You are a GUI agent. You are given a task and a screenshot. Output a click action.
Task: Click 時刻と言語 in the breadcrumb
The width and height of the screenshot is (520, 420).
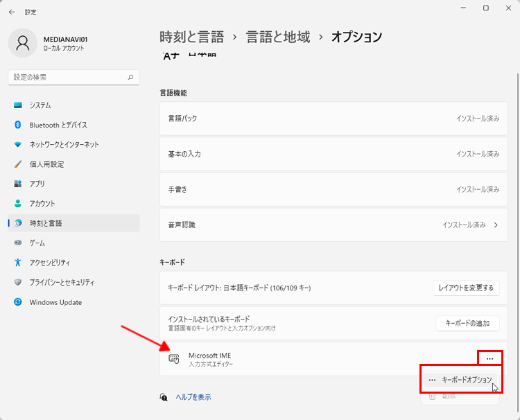(x=191, y=37)
